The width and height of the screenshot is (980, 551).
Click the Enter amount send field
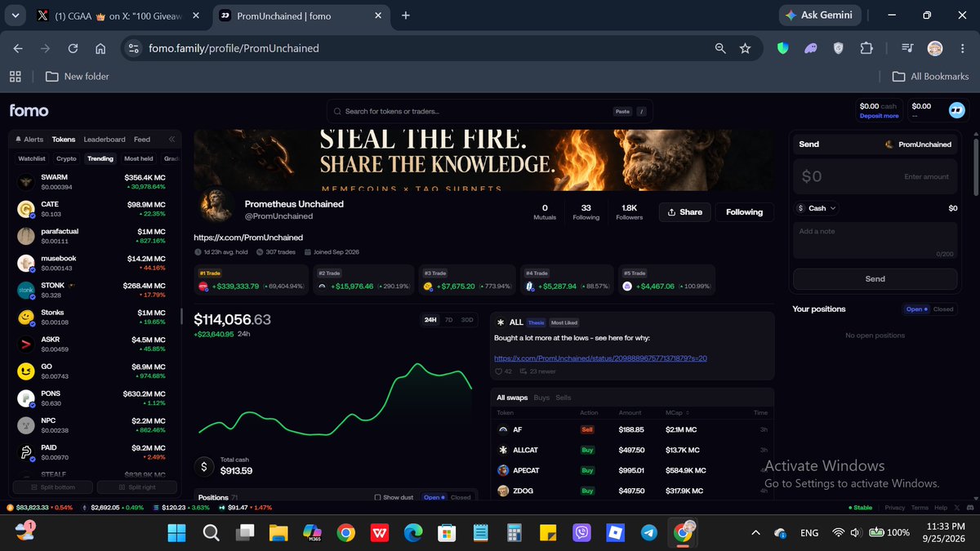pyautogui.click(x=875, y=176)
